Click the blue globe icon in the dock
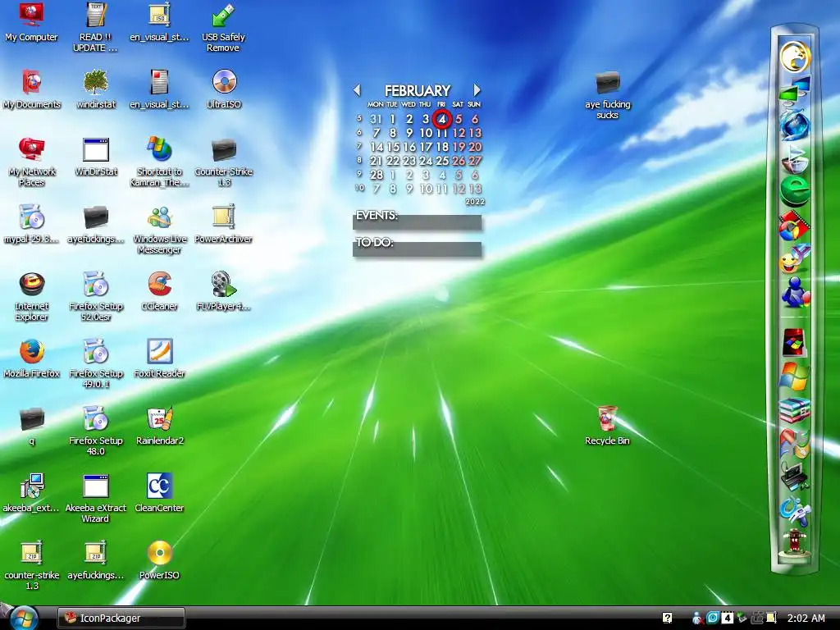The width and height of the screenshot is (840, 630). [x=794, y=125]
